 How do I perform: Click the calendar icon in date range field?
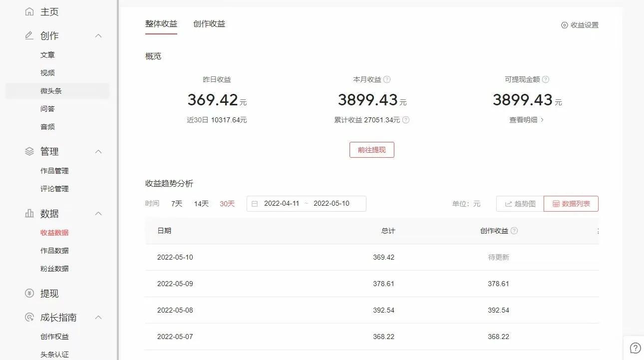coord(255,204)
